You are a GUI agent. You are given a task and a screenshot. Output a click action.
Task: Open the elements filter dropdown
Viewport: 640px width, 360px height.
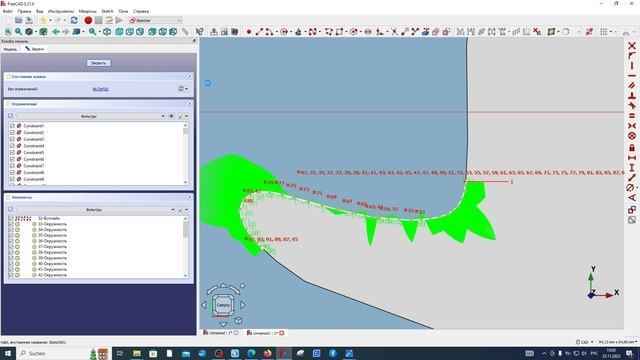[96, 209]
